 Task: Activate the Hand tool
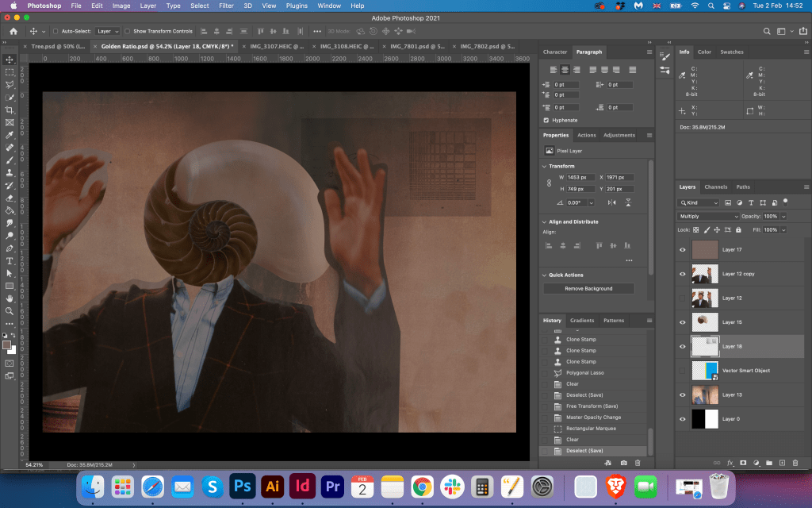10,298
